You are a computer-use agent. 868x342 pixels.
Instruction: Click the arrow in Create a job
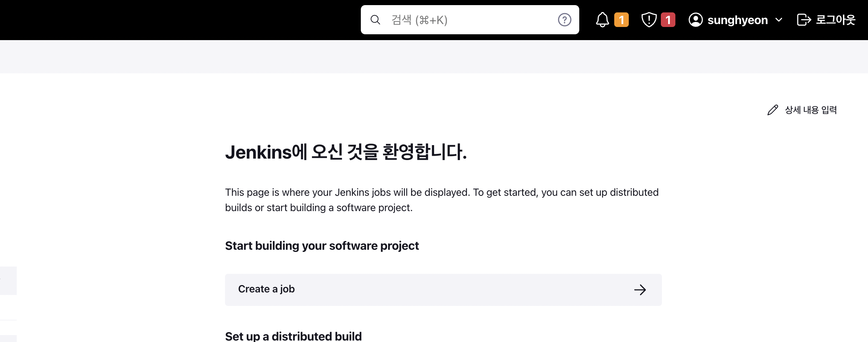(x=640, y=290)
